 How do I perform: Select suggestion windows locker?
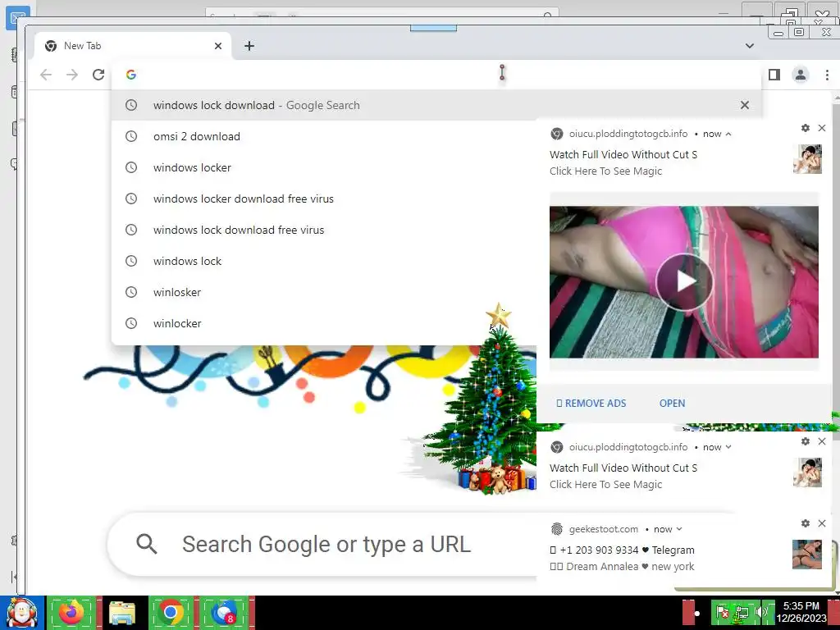[x=323, y=167]
